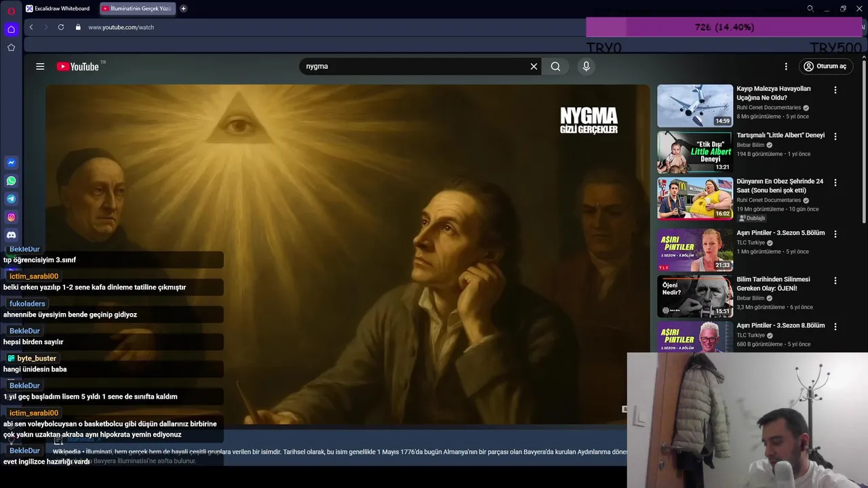
Task: Open Bebar Bilim channel under Little Albert
Action: [x=751, y=145]
